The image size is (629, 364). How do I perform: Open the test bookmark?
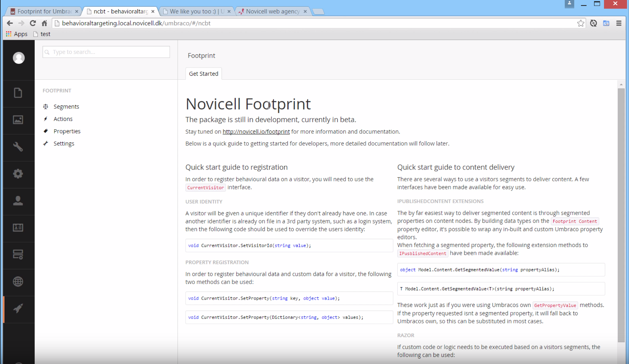coord(42,34)
